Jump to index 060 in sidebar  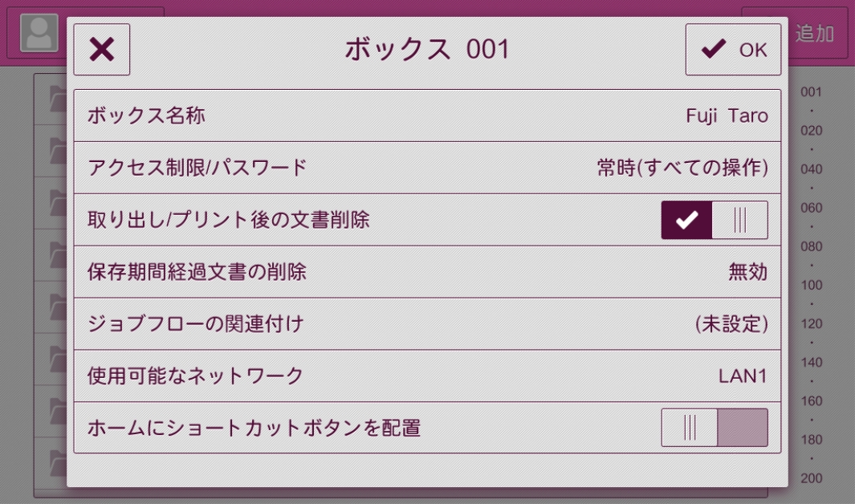tap(811, 208)
